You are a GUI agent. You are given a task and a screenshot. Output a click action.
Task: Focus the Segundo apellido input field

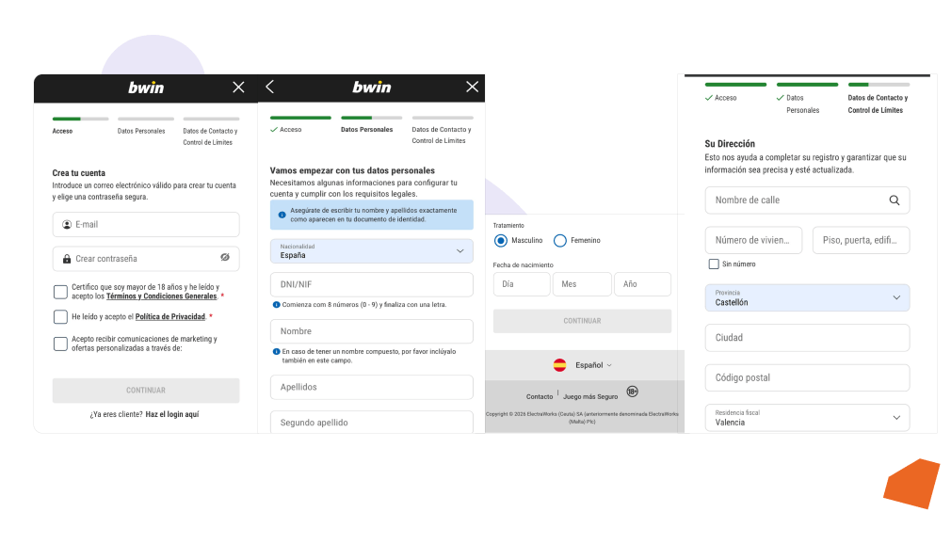click(x=371, y=423)
